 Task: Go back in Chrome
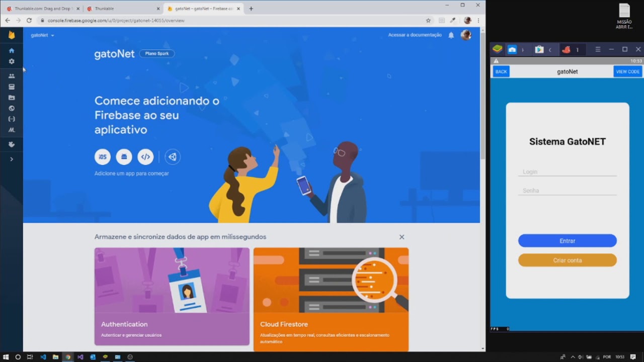tap(7, 21)
